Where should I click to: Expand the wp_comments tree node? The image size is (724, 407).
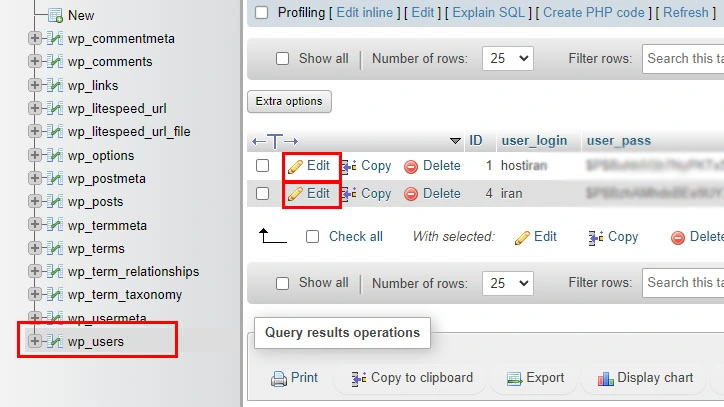34,61
